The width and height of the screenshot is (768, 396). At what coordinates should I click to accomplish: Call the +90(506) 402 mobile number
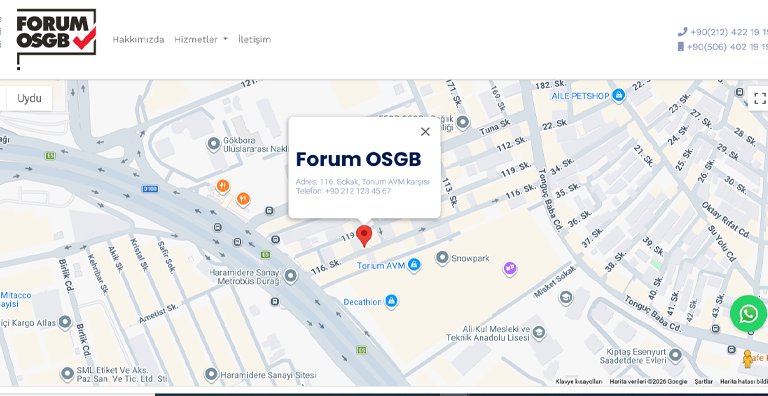(727, 47)
